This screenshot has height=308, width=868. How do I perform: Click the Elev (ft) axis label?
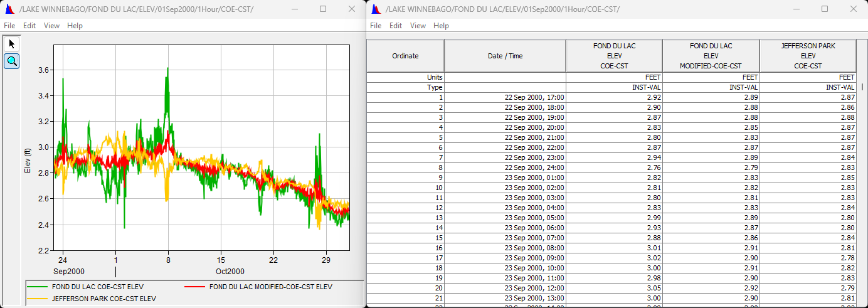[x=28, y=160]
